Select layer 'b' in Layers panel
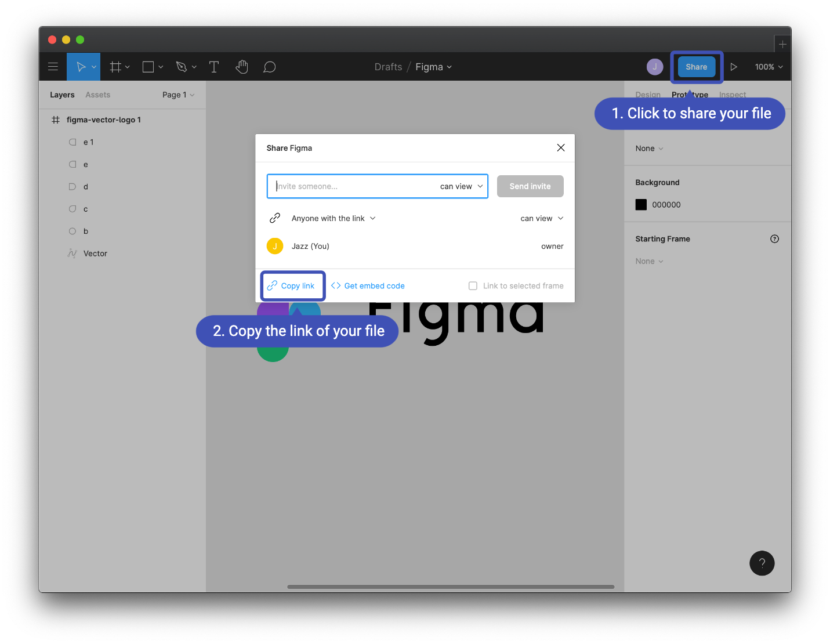830x644 pixels. (122, 231)
